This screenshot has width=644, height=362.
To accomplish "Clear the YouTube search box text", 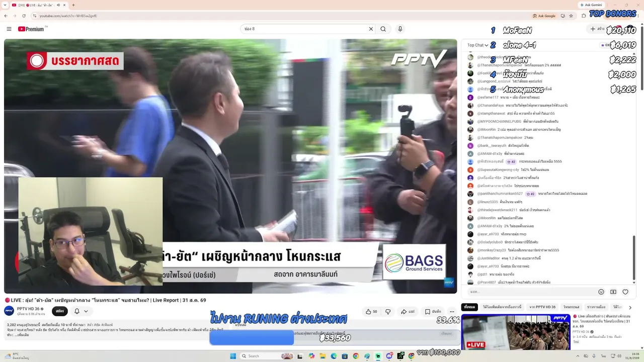I will pyautogui.click(x=371, y=29).
